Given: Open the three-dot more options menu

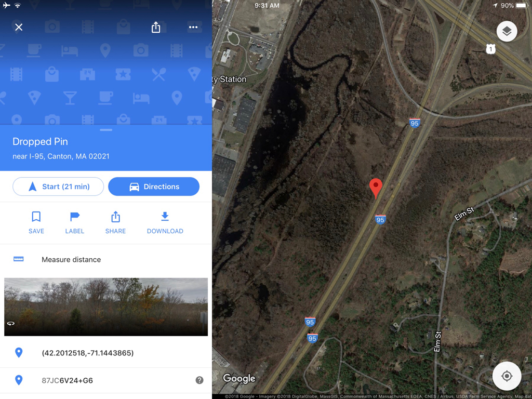Looking at the screenshot, I should click(x=193, y=27).
